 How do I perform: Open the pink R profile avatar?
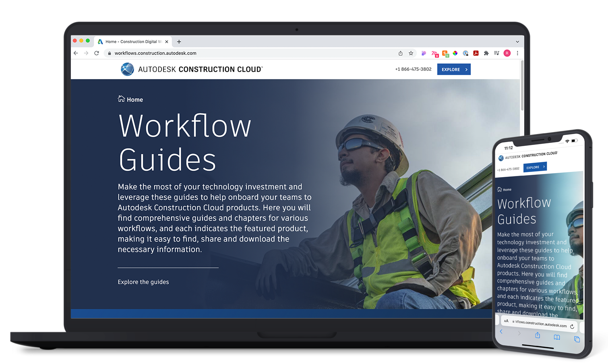pos(507,53)
